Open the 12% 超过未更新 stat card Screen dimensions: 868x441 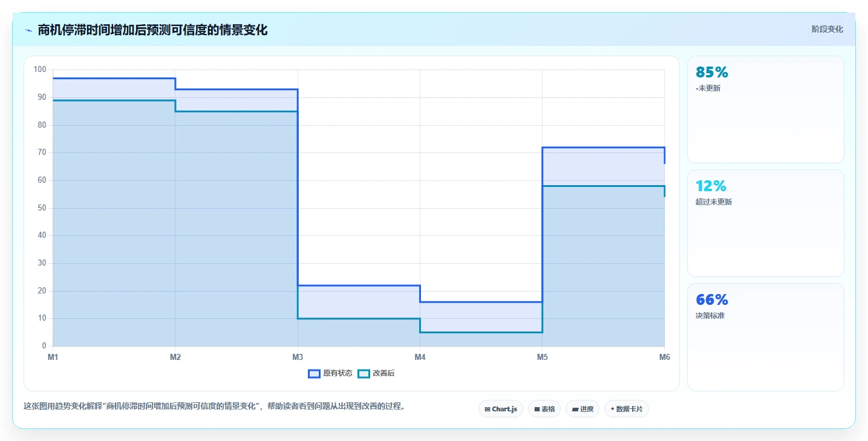(765, 223)
